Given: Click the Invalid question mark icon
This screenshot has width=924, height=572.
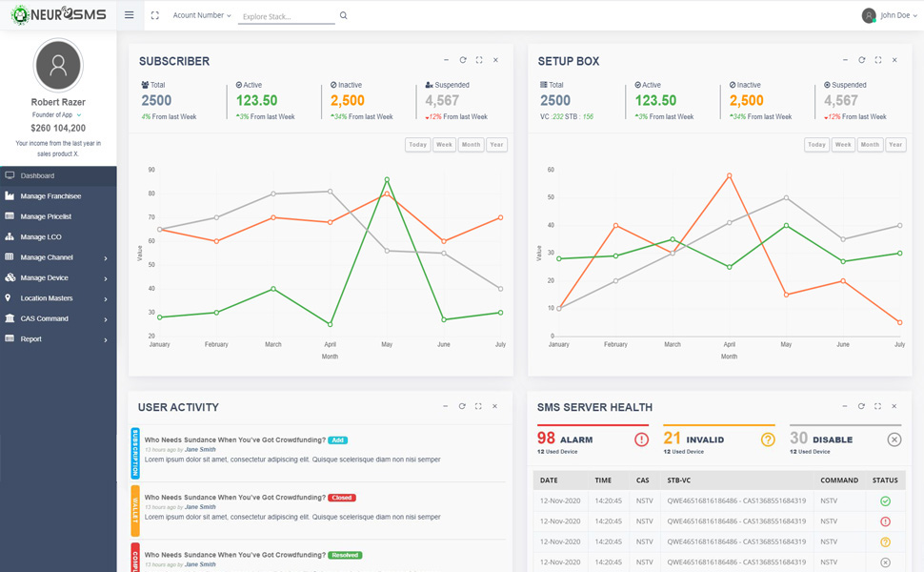Looking at the screenshot, I should click(768, 439).
